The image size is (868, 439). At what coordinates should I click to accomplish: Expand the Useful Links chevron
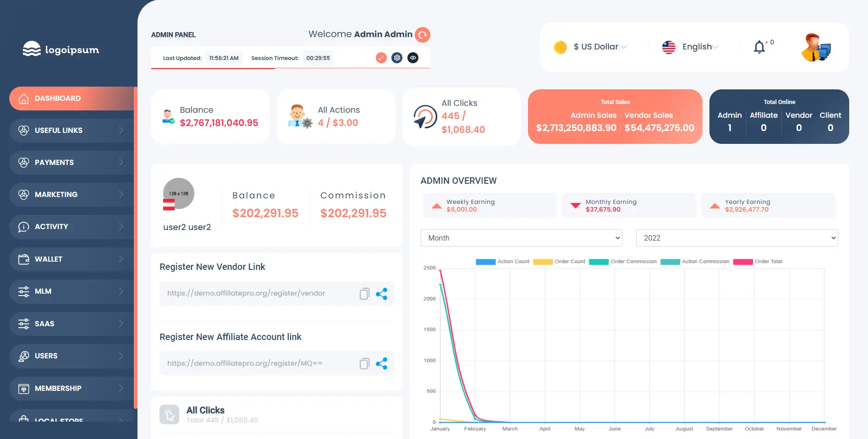121,130
